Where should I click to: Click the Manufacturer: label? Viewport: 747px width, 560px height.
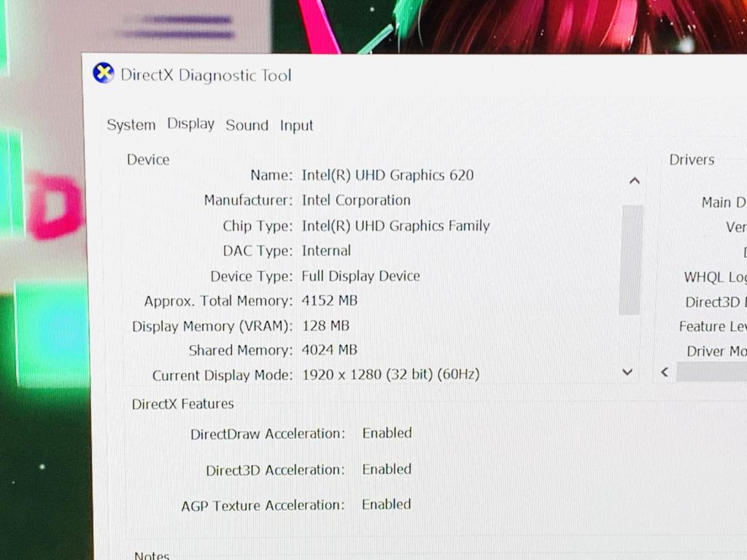point(248,201)
